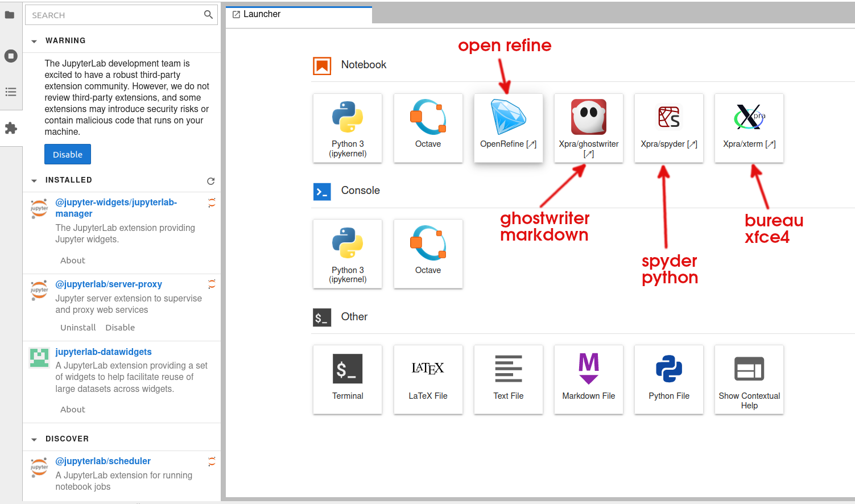Open the Xpra/xterm launcher card

tap(749, 128)
